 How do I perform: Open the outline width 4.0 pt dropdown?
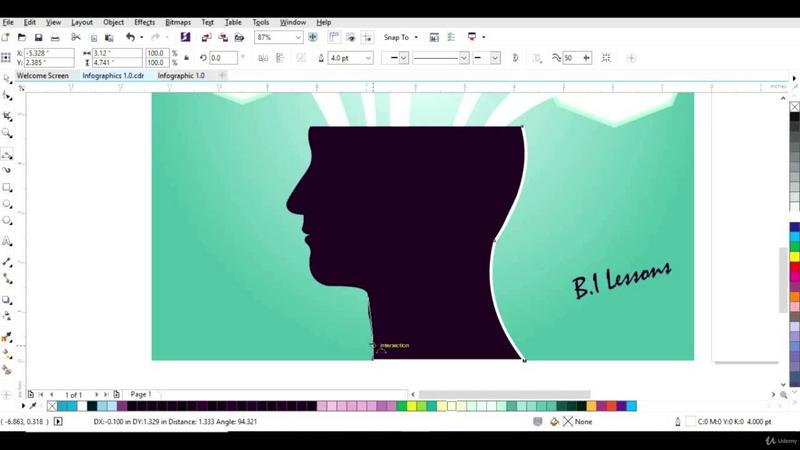pyautogui.click(x=368, y=58)
